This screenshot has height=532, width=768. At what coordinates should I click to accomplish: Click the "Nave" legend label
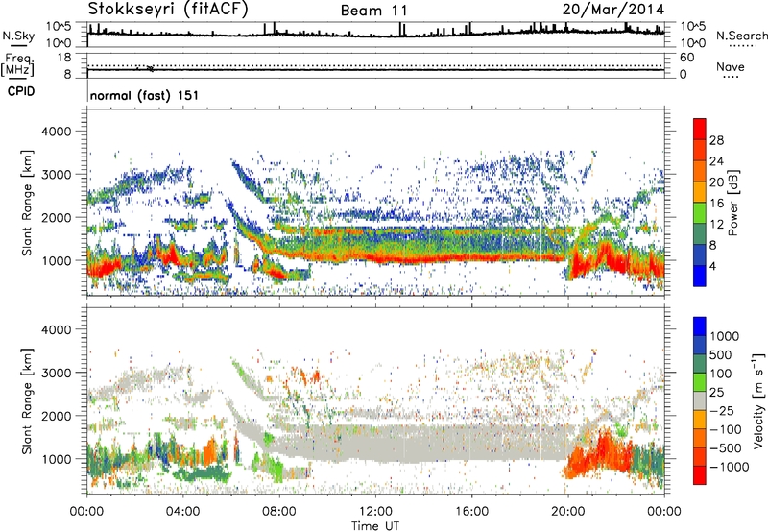pos(731,66)
